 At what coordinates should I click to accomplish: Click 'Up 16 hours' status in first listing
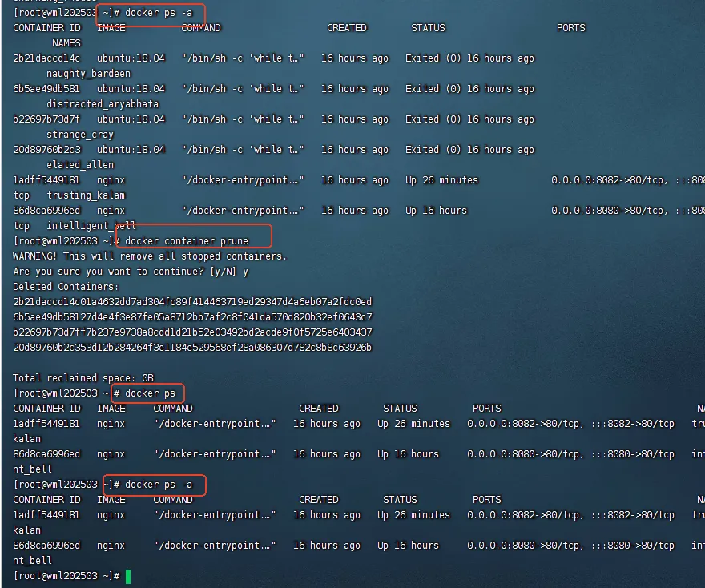coord(436,211)
